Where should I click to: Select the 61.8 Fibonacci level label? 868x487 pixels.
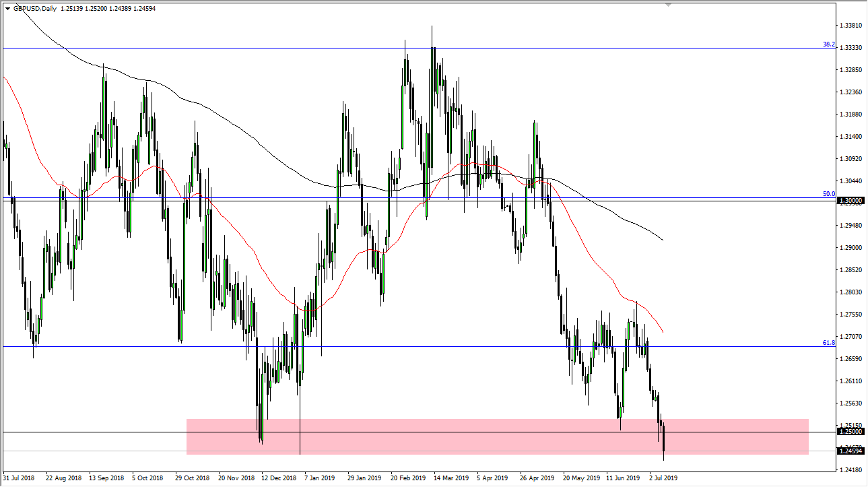(828, 343)
